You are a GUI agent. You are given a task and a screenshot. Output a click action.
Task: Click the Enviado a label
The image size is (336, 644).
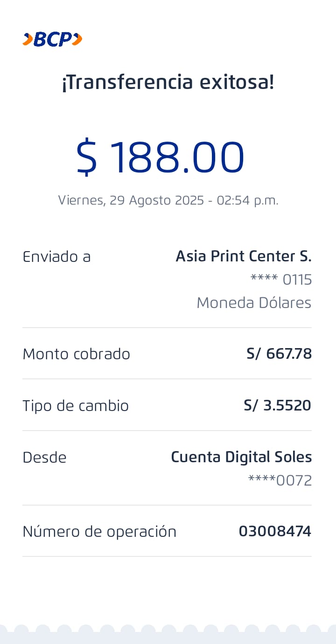(56, 257)
